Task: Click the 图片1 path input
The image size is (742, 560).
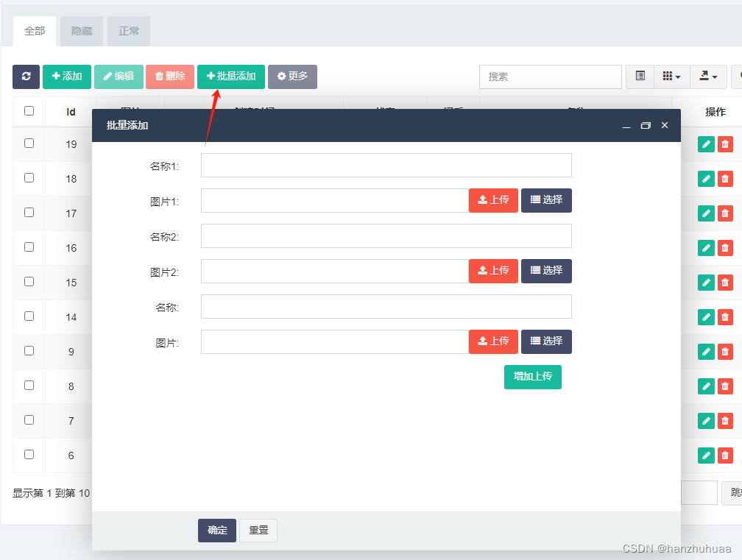Action: coord(335,201)
